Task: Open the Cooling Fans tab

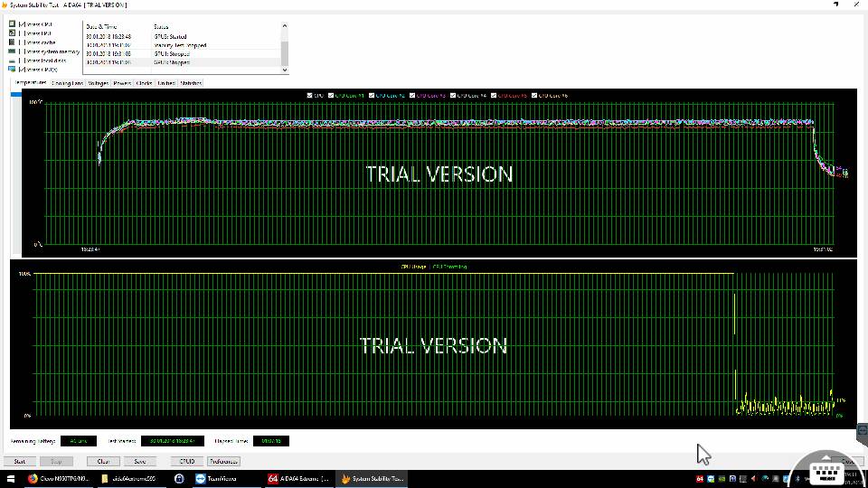Action: (x=67, y=83)
